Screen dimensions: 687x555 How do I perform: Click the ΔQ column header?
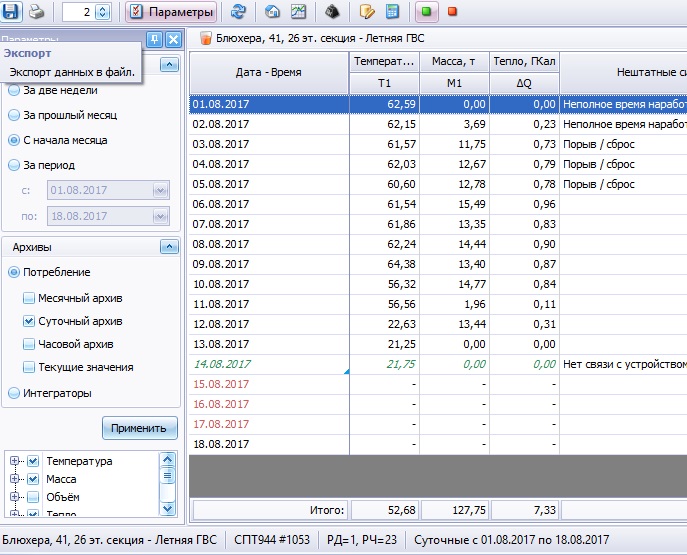pos(524,83)
